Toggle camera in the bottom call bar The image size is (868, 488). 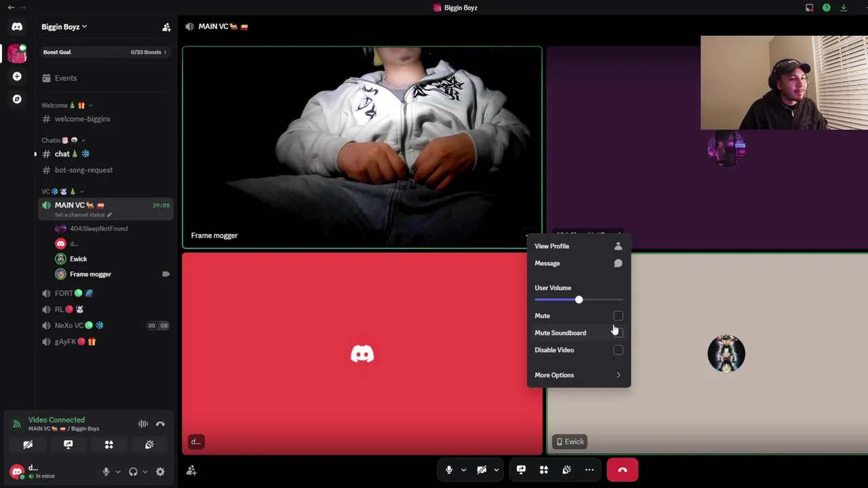click(x=481, y=470)
